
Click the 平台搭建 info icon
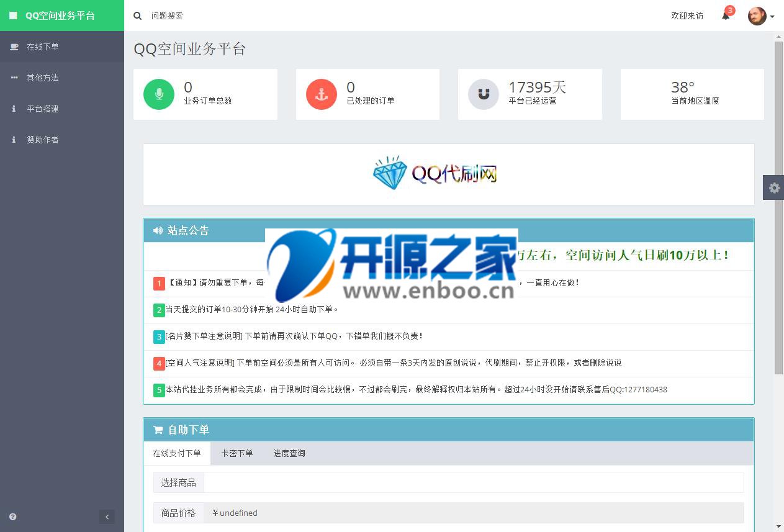tap(14, 109)
